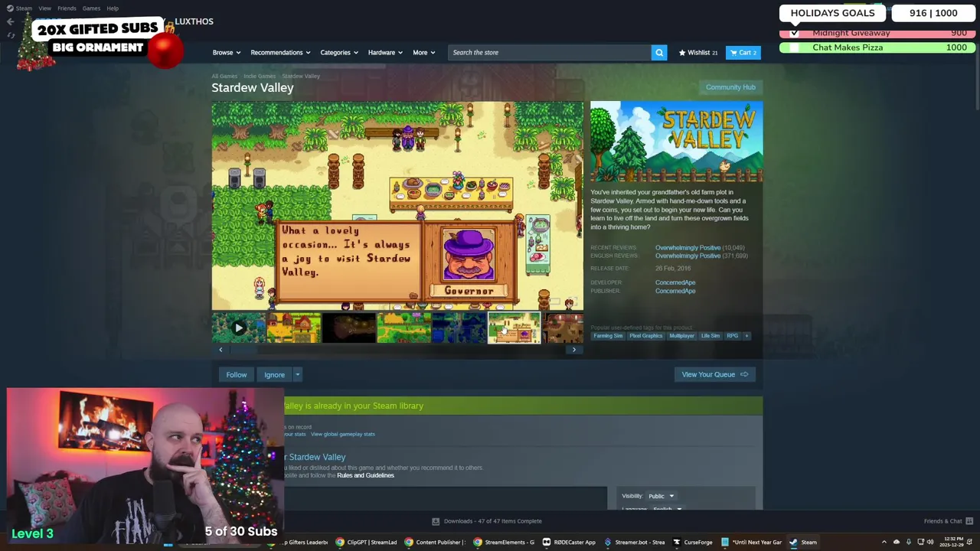Click the main Governor dialogue screenshot
980x551 pixels.
397,206
